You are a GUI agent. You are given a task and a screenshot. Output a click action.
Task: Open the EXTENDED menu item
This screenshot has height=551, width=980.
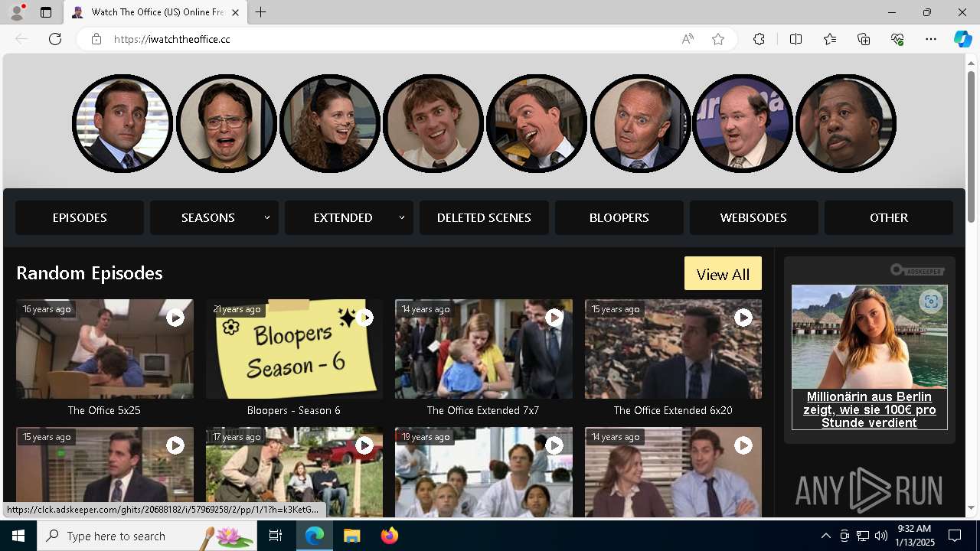(343, 217)
